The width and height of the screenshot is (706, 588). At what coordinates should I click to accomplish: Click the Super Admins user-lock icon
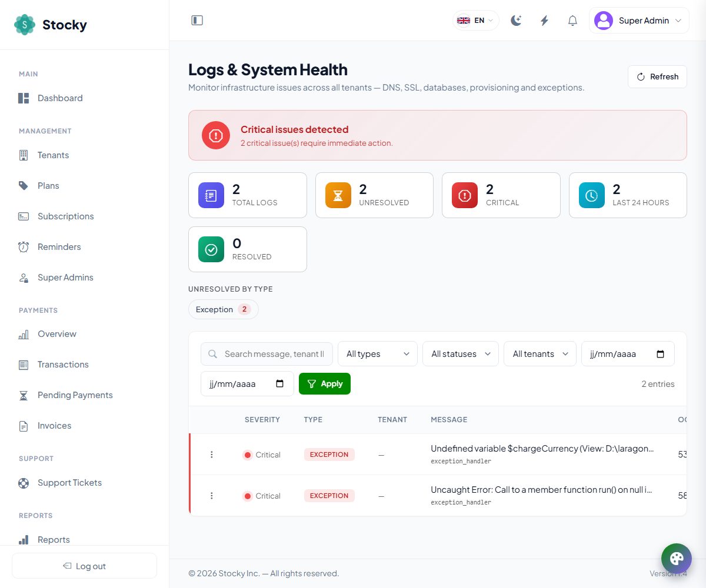[24, 278]
